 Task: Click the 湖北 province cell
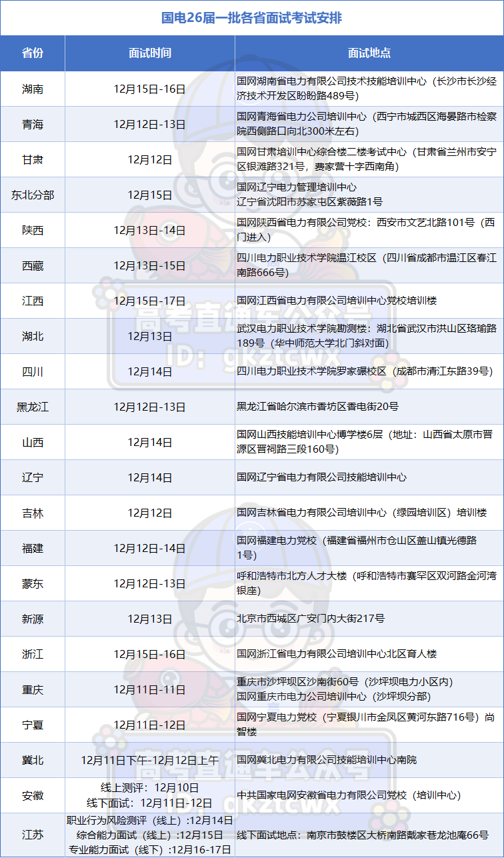33,336
